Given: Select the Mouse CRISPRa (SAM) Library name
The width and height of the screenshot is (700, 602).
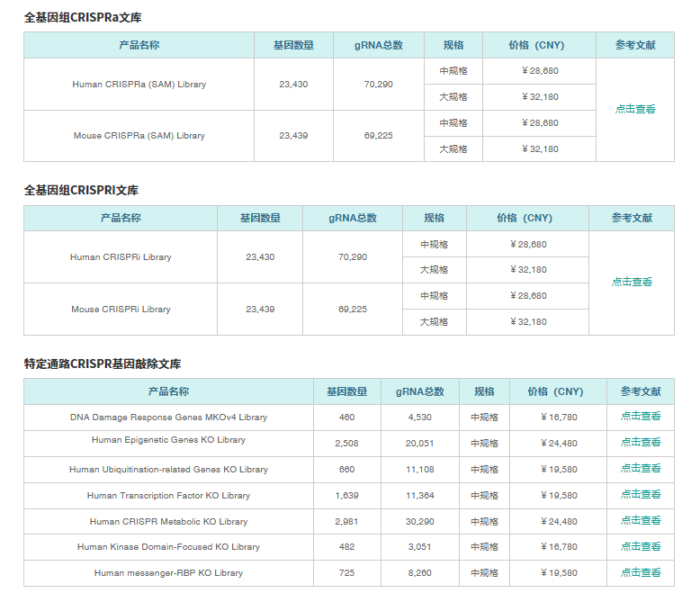Looking at the screenshot, I should (x=139, y=136).
